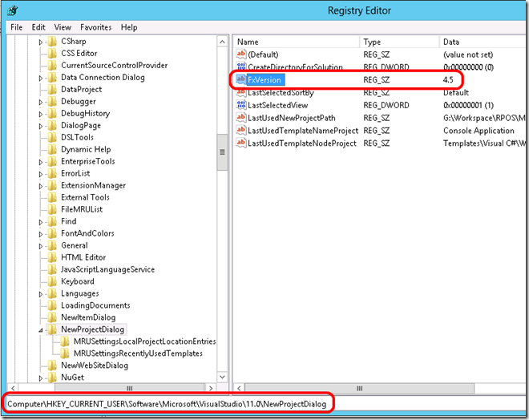Expand the DebugHistory key
Image resolution: width=529 pixels, height=420 pixels.
[x=41, y=115]
